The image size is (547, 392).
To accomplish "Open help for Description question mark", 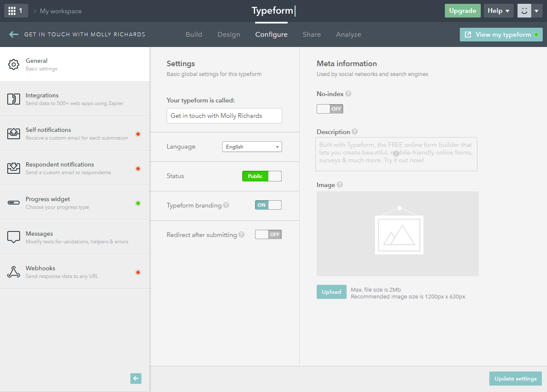I will pyautogui.click(x=355, y=132).
